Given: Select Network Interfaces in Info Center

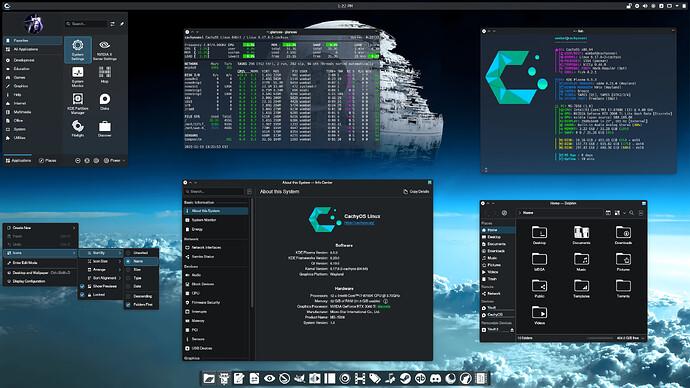Looking at the screenshot, I should click(216, 248).
